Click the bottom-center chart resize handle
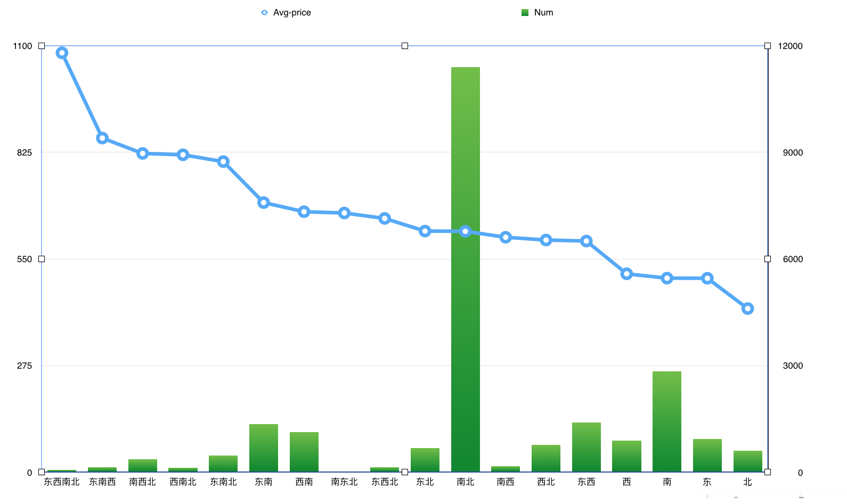The image size is (847, 504). tap(405, 472)
